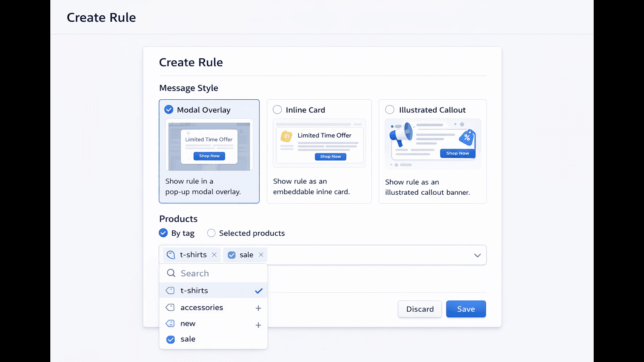The width and height of the screenshot is (644, 362).
Task: Select the t-shirts option in the dropdown list
Action: pos(213,290)
